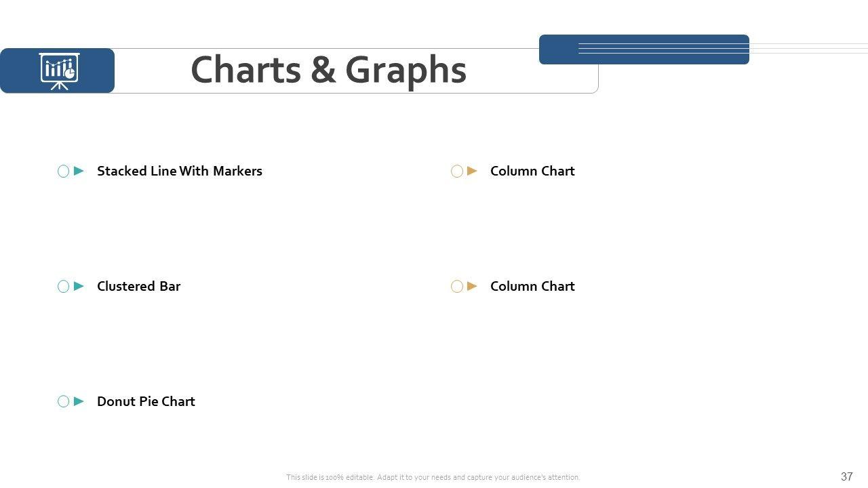Select the circle bullet for Clustered Bar
This screenshot has height=488, width=868.
pos(64,287)
